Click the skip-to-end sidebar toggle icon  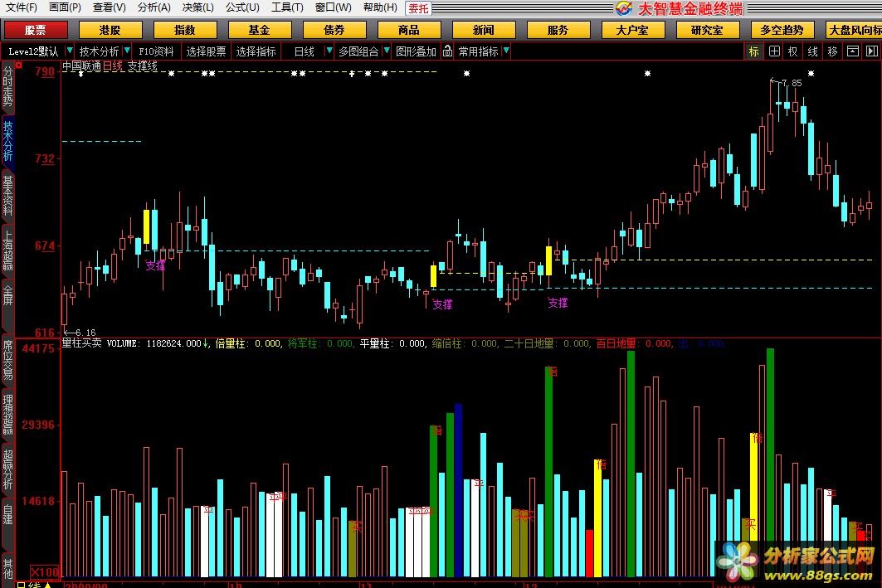872,51
